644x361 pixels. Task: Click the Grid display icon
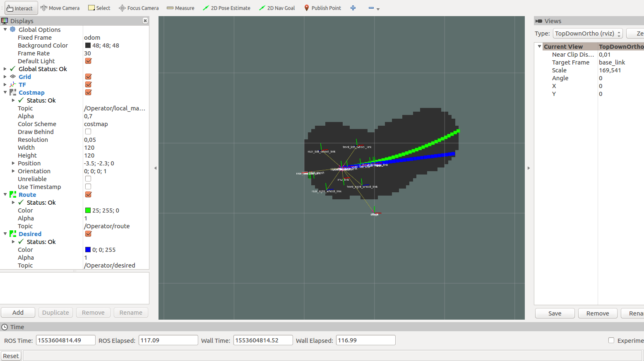click(13, 77)
